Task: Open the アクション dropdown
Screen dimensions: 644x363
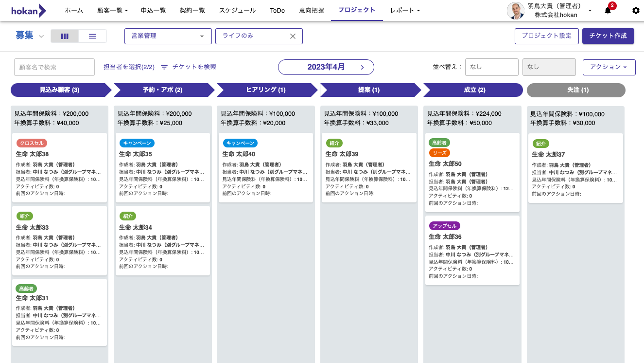Action: pos(609,67)
